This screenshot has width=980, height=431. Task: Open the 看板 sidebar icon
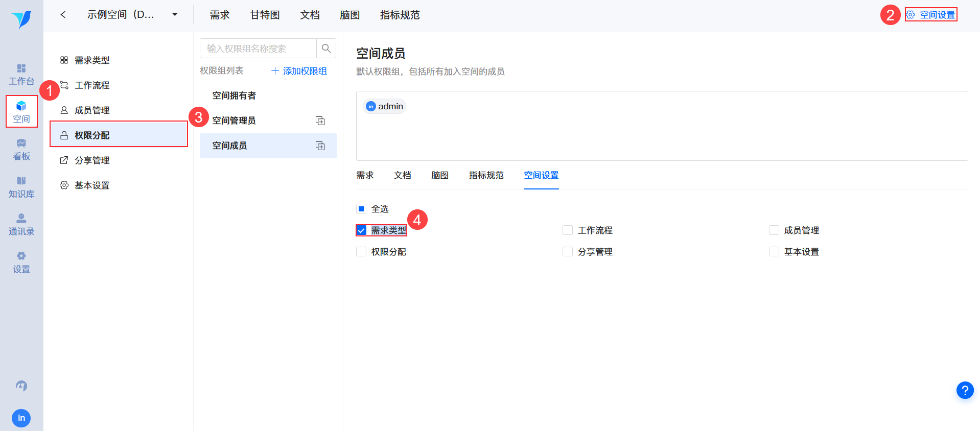[x=21, y=150]
